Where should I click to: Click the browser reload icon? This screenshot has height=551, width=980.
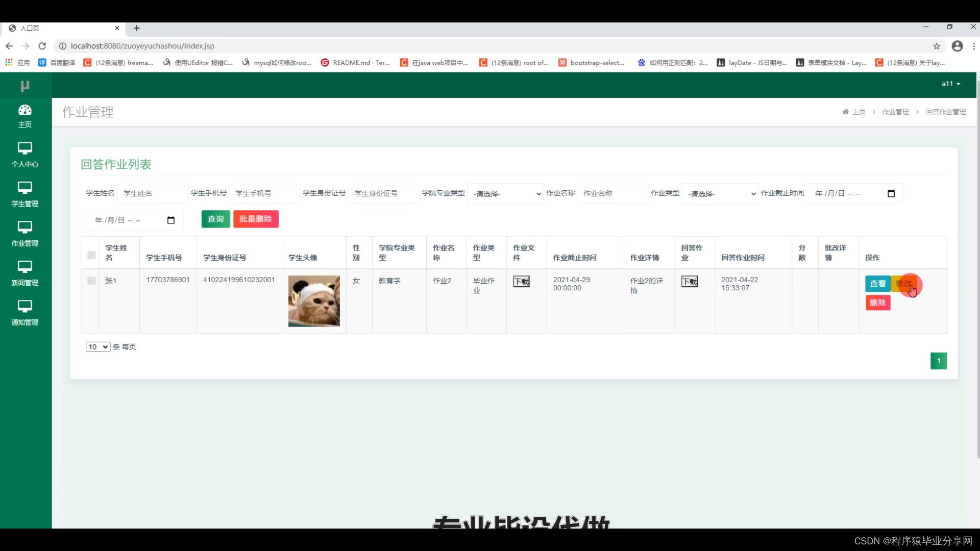pos(42,46)
